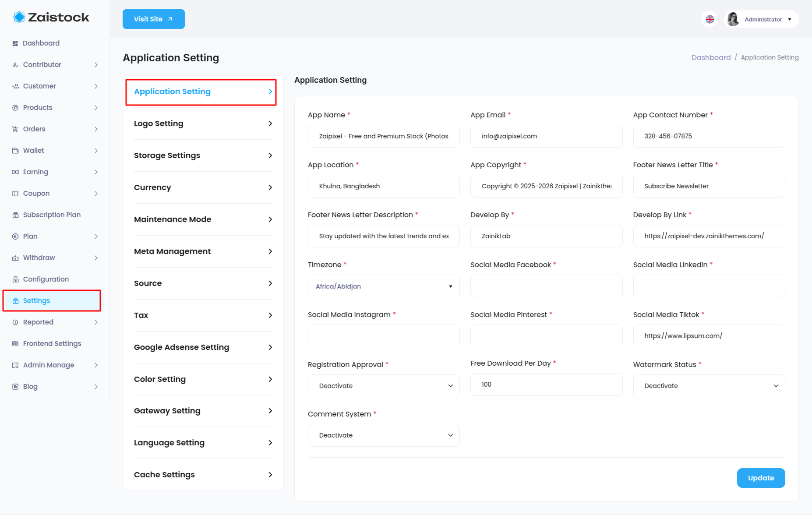
Task: Focus the Free Download Per Day field
Action: (x=546, y=384)
